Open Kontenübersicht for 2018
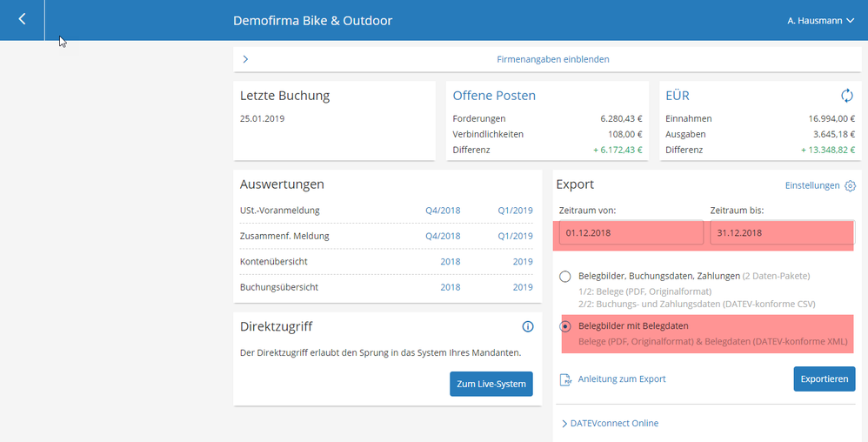 point(450,261)
